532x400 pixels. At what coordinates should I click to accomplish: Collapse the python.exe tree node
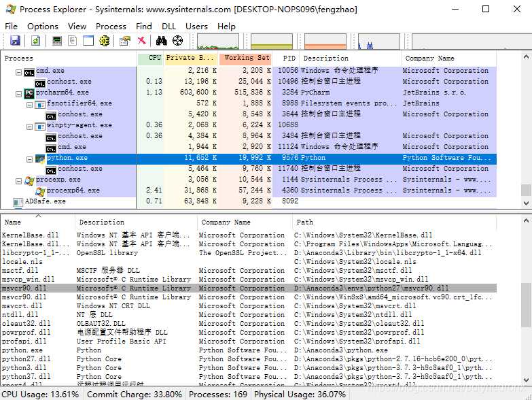[x=29, y=159]
